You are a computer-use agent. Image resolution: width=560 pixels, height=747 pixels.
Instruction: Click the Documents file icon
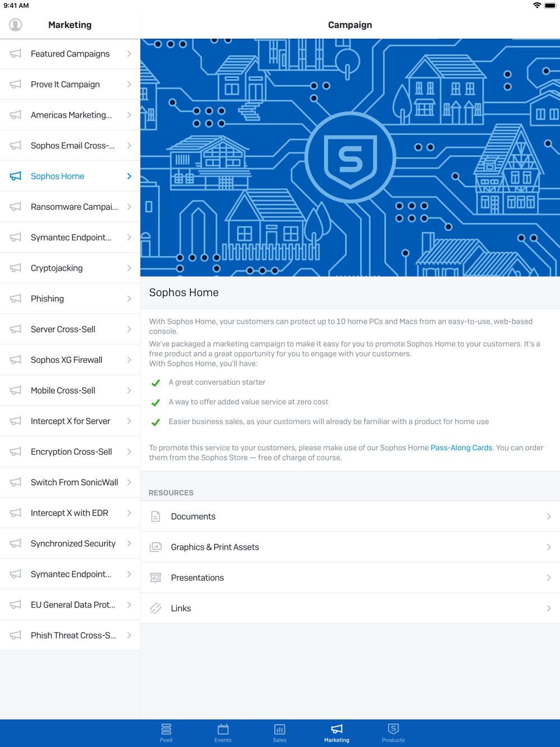point(156,516)
